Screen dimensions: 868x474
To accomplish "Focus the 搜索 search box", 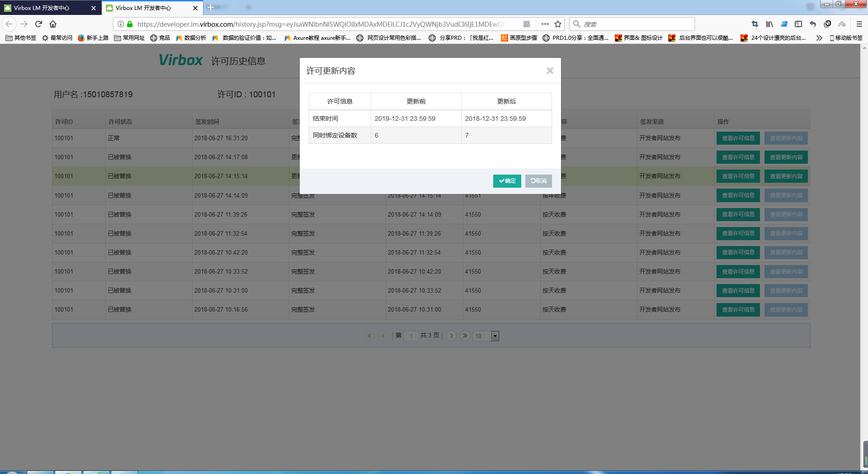I will coord(632,24).
